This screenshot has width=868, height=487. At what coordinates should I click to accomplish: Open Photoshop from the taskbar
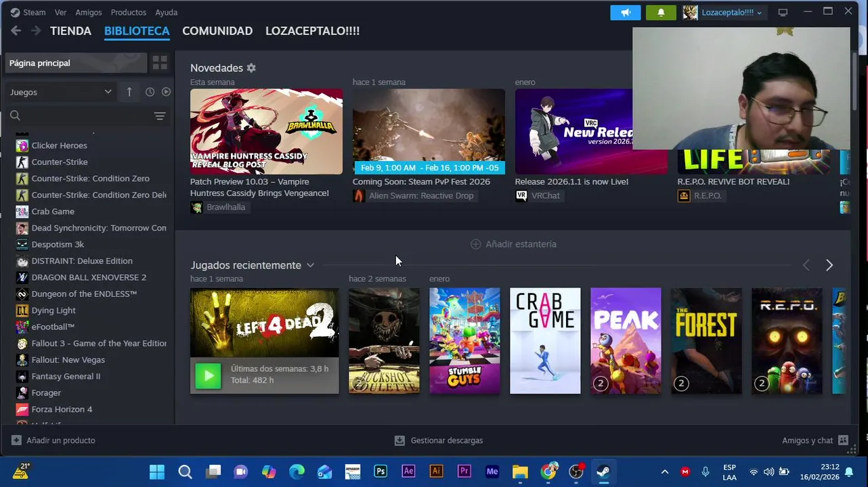pyautogui.click(x=381, y=471)
